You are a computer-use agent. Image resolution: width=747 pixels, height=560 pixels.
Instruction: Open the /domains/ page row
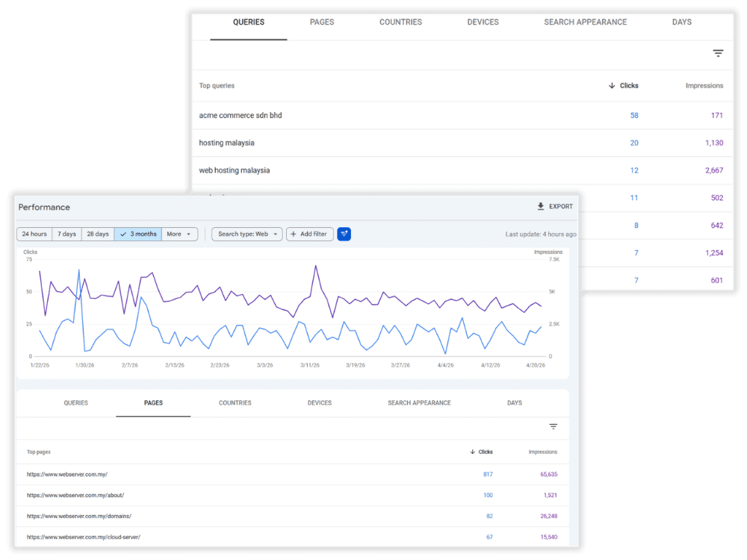click(x=293, y=516)
